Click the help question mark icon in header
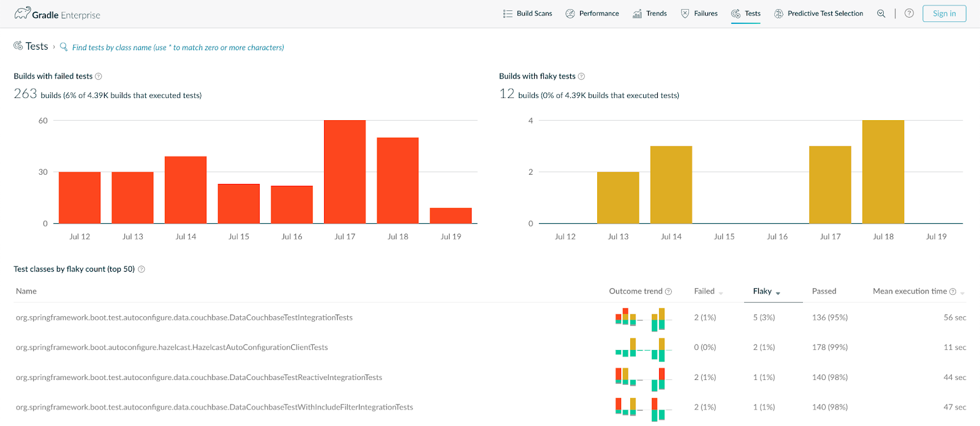This screenshot has width=980, height=426. point(909,13)
